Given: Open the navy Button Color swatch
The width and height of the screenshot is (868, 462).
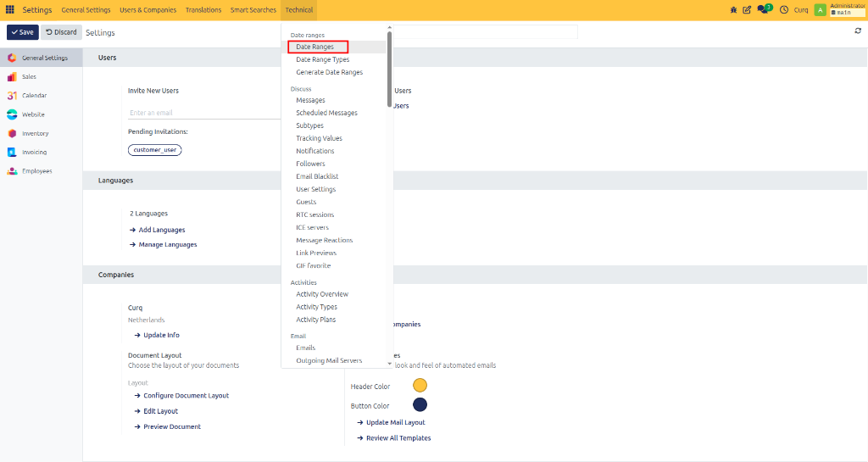Looking at the screenshot, I should click(x=420, y=405).
